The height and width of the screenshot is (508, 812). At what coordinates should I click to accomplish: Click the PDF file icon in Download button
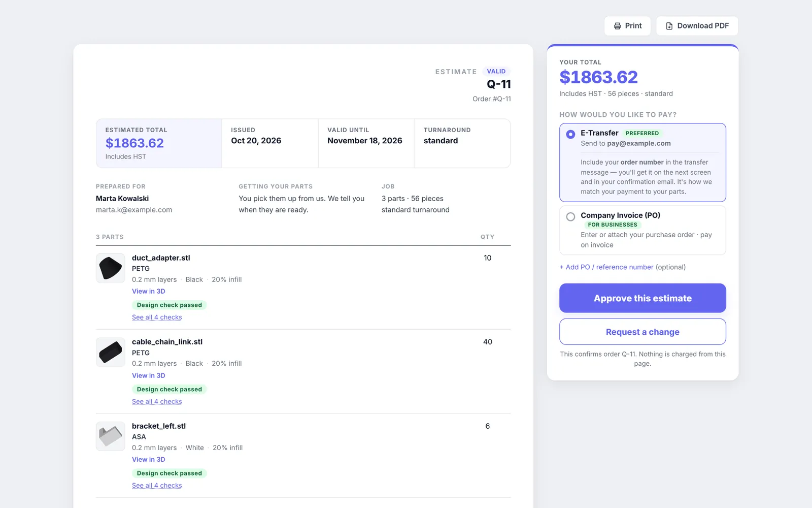click(669, 26)
